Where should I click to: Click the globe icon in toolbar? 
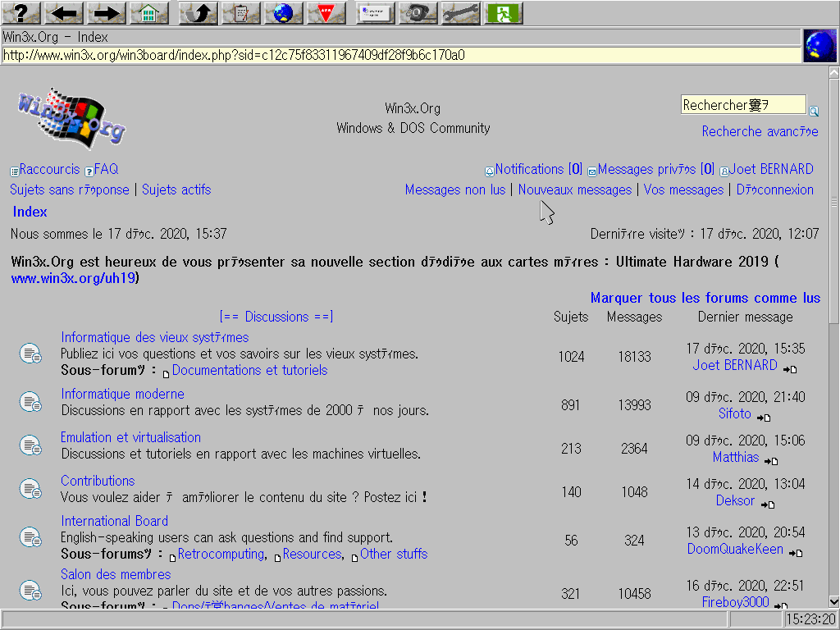(x=283, y=12)
